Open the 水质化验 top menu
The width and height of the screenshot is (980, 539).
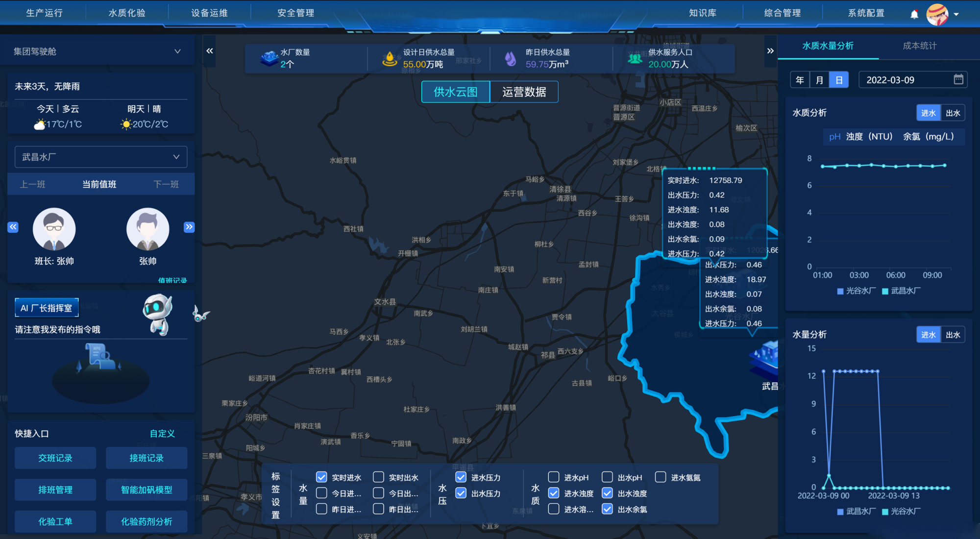127,13
